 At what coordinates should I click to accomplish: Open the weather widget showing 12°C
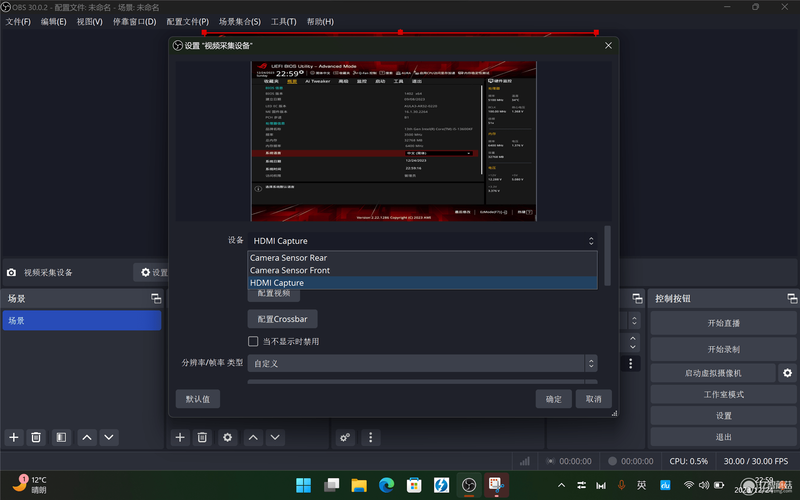point(30,485)
